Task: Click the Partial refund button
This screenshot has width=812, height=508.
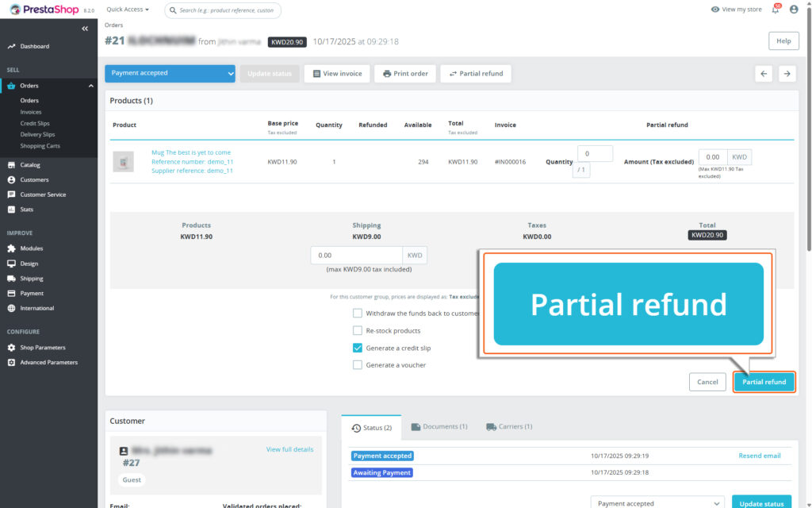Action: click(x=763, y=382)
